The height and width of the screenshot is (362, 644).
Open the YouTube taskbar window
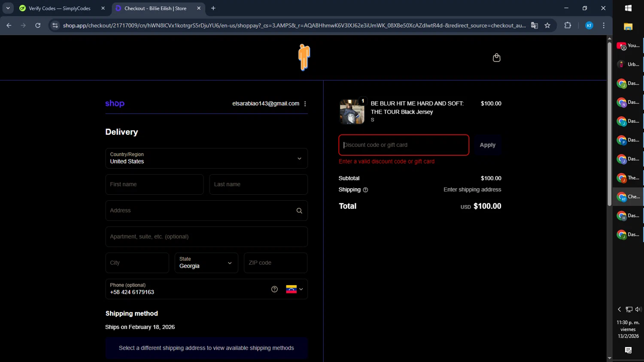pos(628,45)
